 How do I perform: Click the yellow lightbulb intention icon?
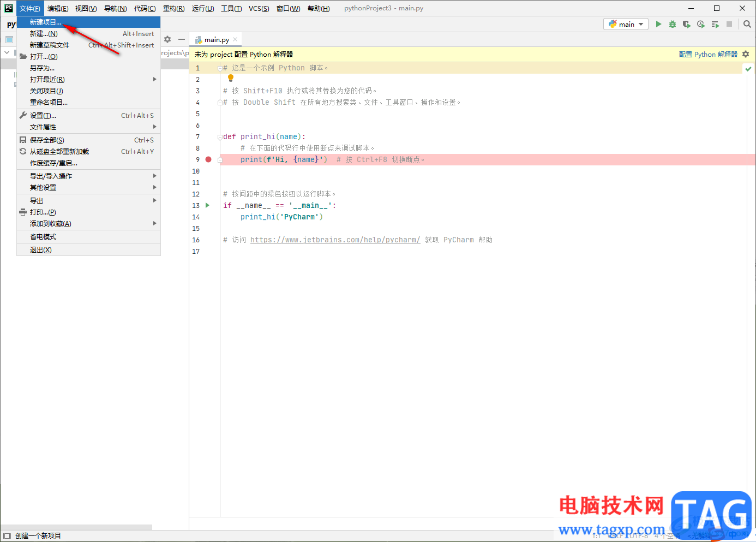point(231,78)
